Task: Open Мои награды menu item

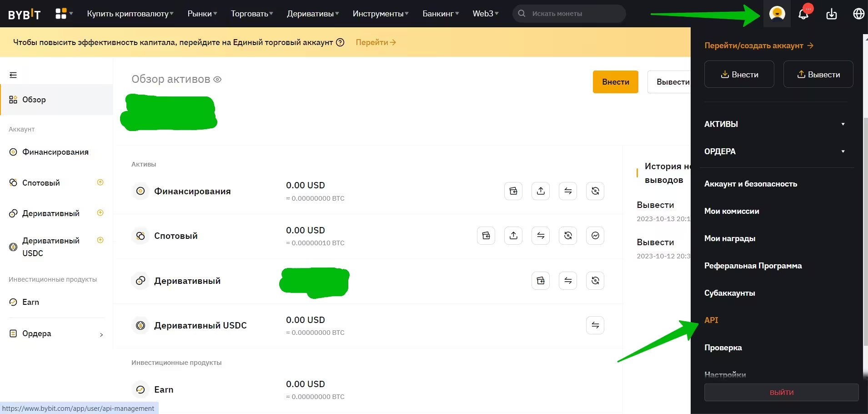Action: click(730, 238)
